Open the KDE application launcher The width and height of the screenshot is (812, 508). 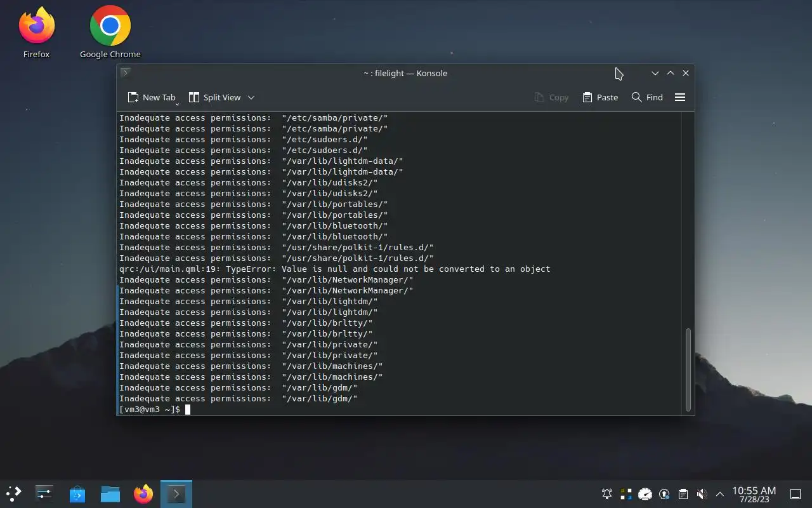click(14, 493)
